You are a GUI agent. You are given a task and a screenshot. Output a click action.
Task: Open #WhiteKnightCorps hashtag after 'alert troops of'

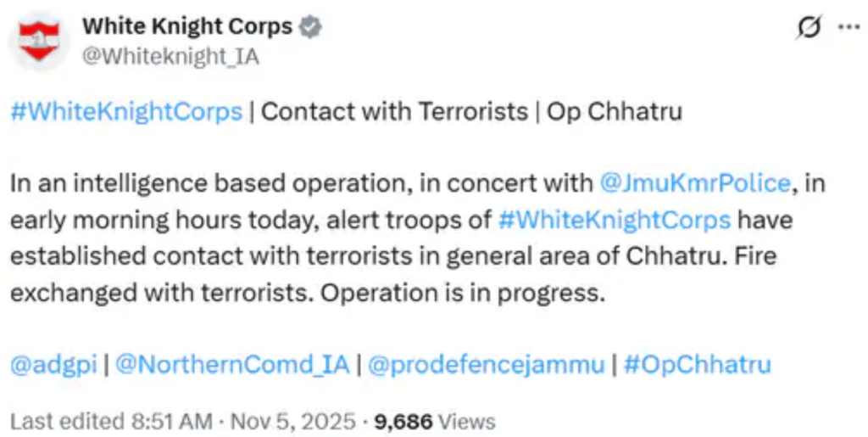tap(614, 219)
